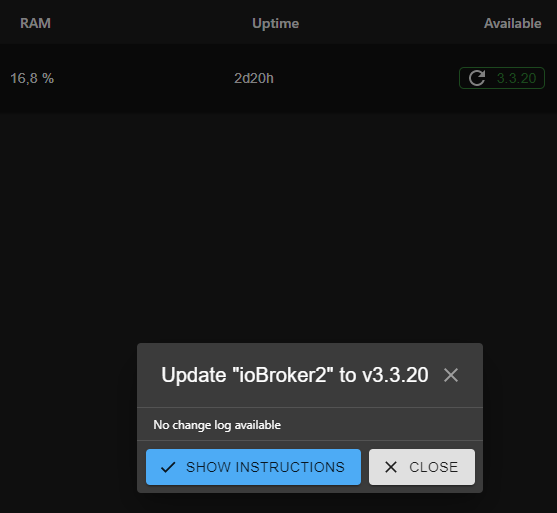Select the Uptime column header
This screenshot has width=557, height=513.
point(275,23)
